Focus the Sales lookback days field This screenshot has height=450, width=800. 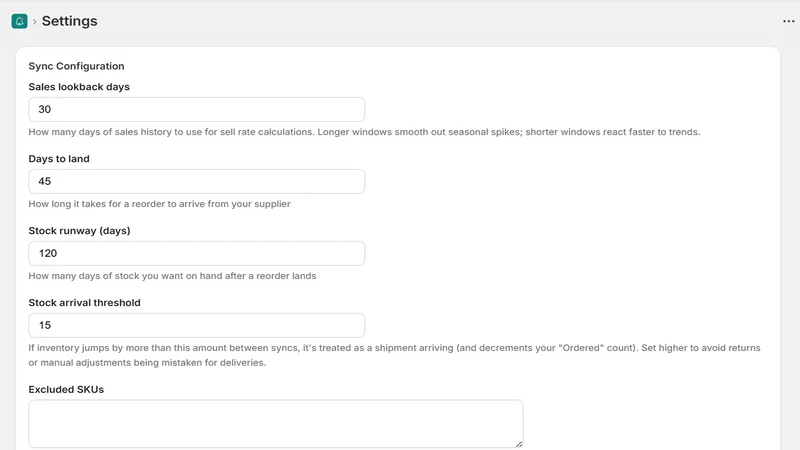click(196, 109)
